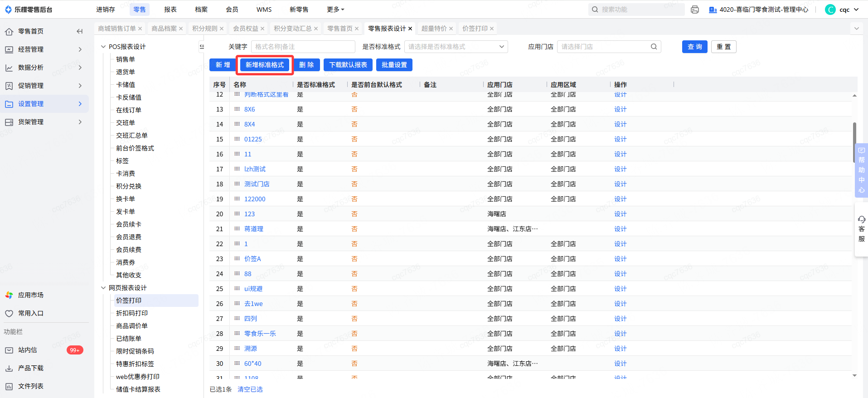Click store search icon in 应用门店 field
This screenshot has width=868, height=398.
654,47
